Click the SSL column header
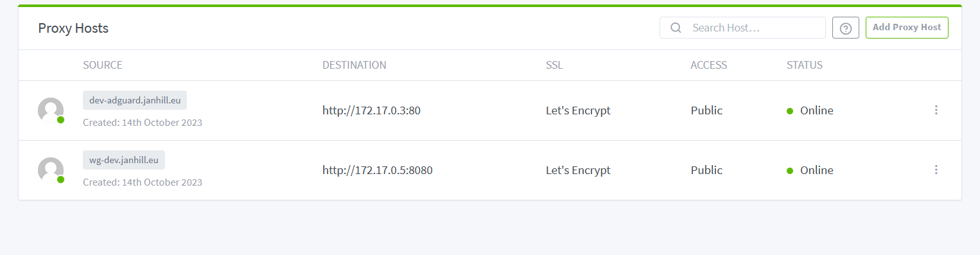Viewport: 980px width, 255px height. tap(554, 65)
